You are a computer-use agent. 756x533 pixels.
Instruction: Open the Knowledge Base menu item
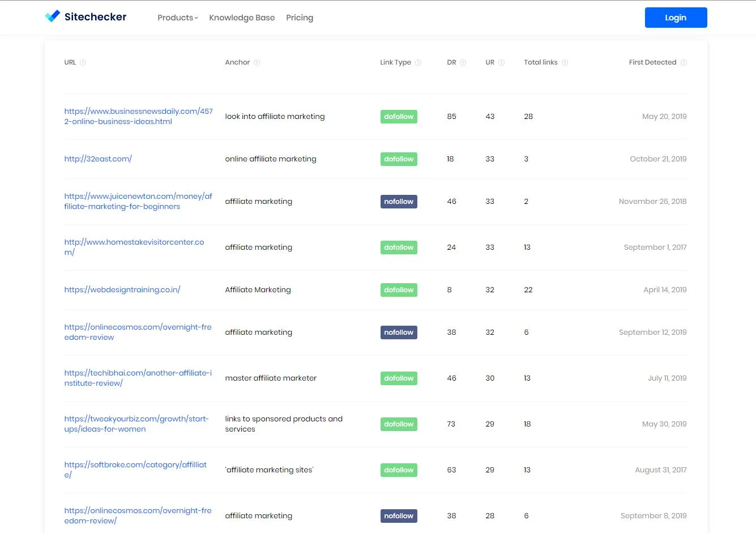(242, 18)
